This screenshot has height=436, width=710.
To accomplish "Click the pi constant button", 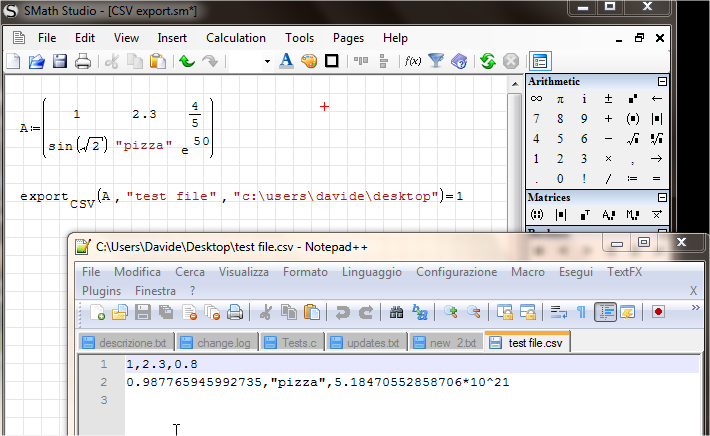I will (560, 99).
